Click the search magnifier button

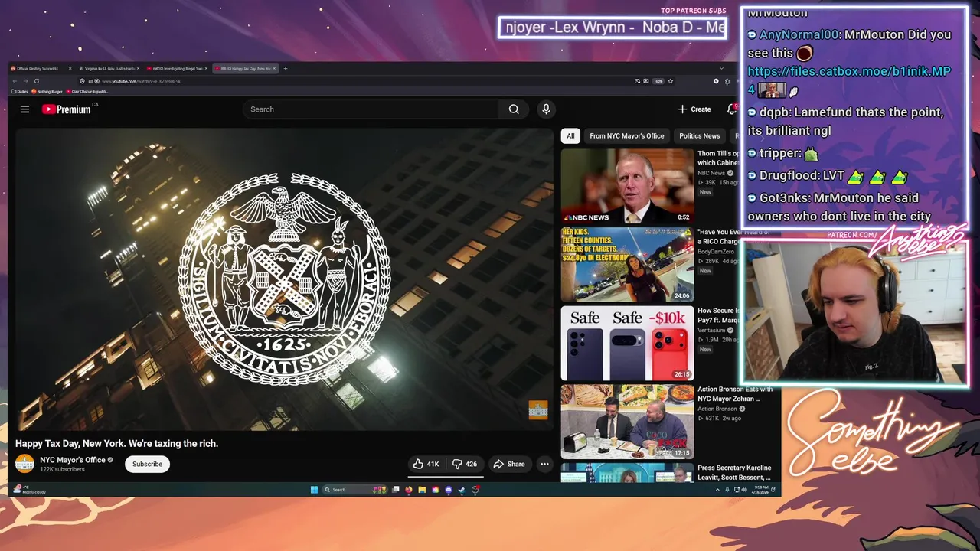(x=514, y=109)
